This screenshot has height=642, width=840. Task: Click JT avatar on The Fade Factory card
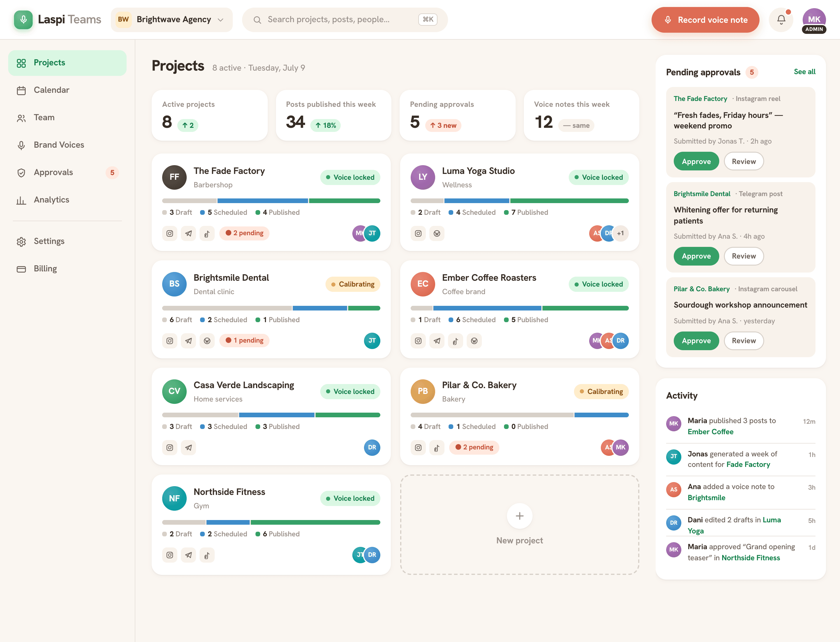(x=372, y=233)
